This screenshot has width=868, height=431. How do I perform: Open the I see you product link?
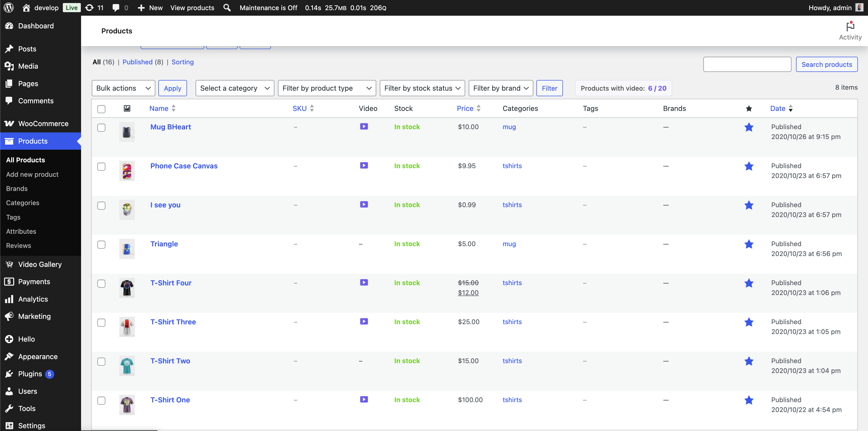[x=165, y=205]
